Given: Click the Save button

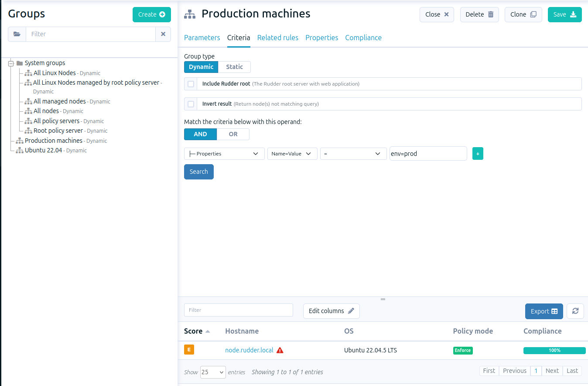Looking at the screenshot, I should point(565,14).
